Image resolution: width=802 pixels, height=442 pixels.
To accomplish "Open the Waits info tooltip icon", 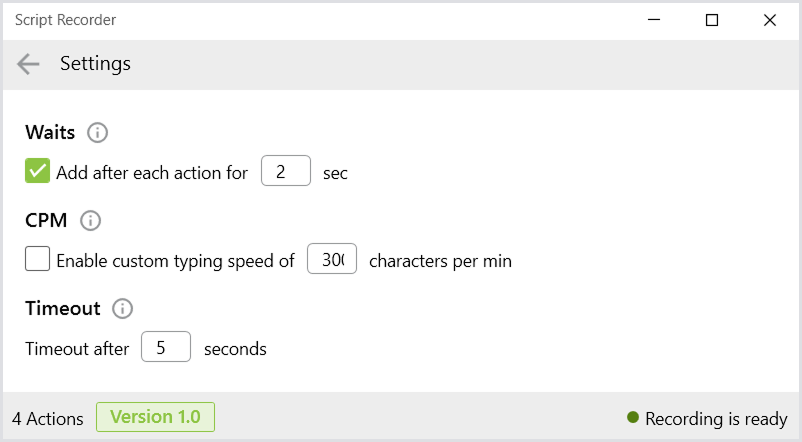I will click(97, 132).
